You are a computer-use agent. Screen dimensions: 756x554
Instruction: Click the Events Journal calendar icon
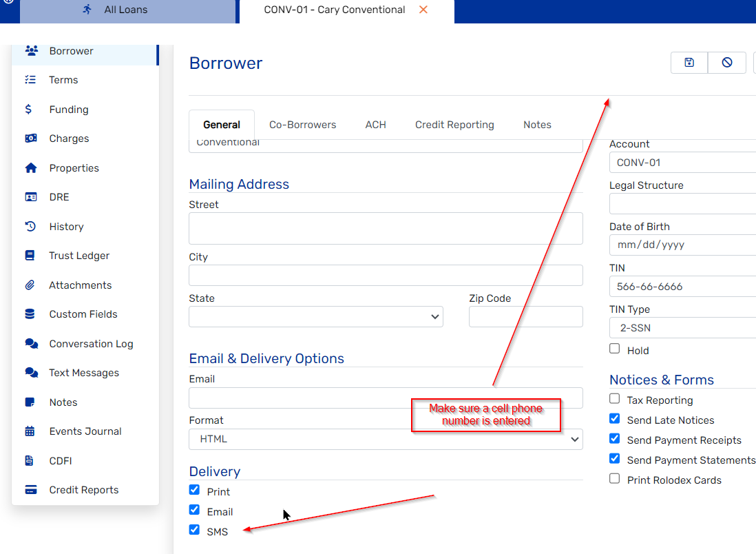tap(30, 431)
